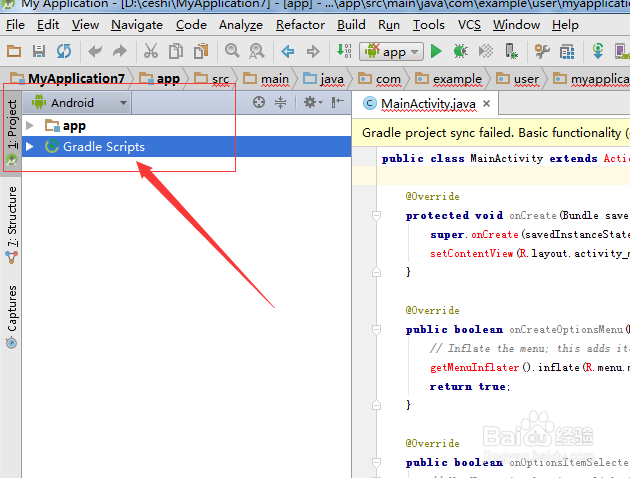Click the Synchronize toolbar icon
The height and width of the screenshot is (478, 630).
coord(64,51)
